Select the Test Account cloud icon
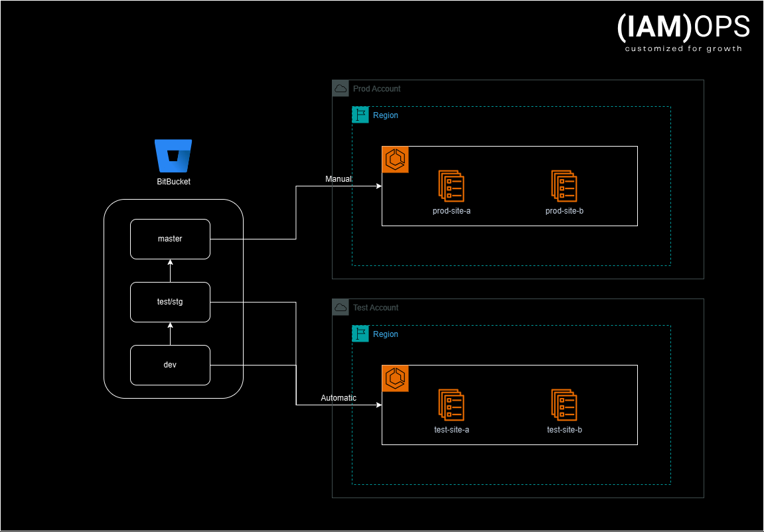This screenshot has width=764, height=532. pyautogui.click(x=341, y=308)
